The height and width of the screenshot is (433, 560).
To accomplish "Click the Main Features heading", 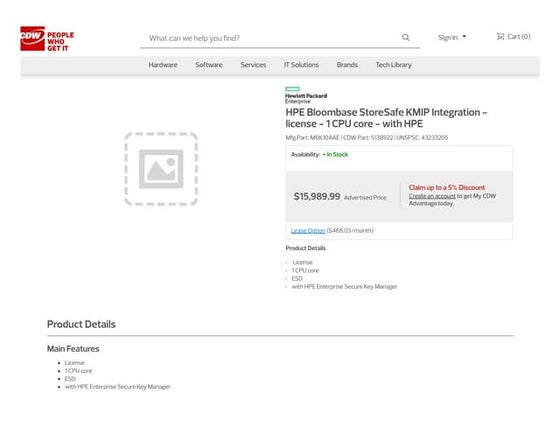I will (73, 349).
